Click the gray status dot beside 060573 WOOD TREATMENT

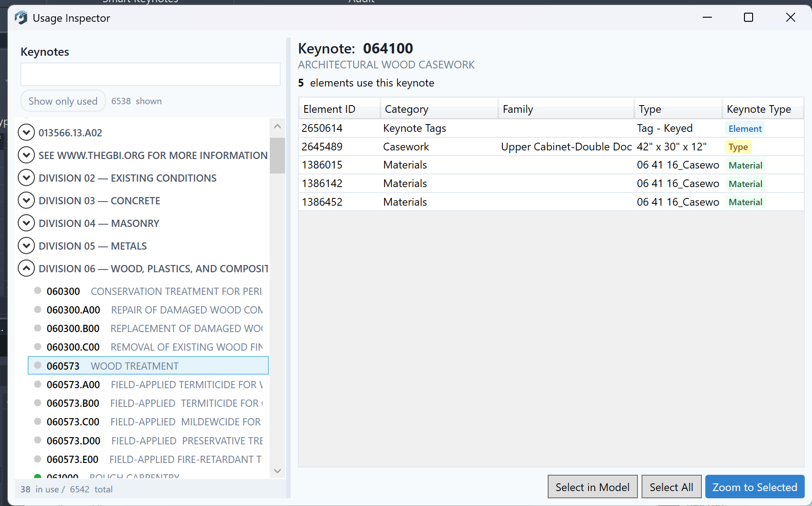pos(37,365)
